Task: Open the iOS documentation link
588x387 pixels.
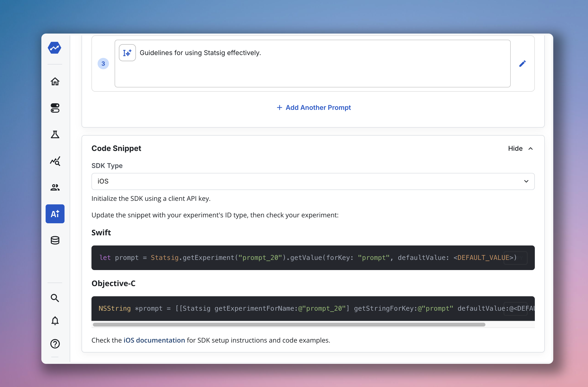Action: pyautogui.click(x=154, y=340)
